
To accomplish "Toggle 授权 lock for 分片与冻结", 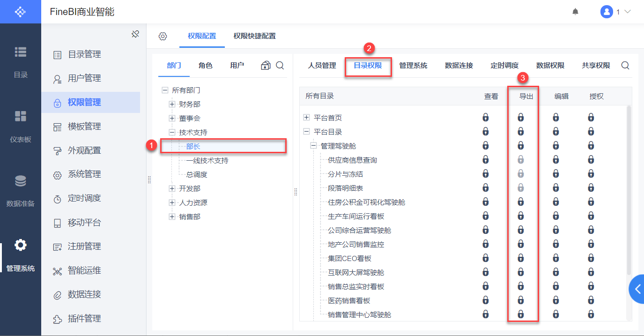I will point(591,173).
